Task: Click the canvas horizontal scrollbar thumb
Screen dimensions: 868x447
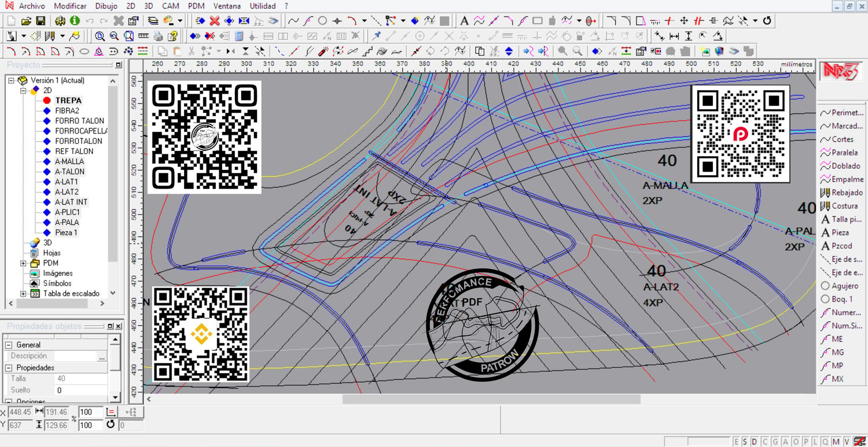Action: tap(491, 399)
